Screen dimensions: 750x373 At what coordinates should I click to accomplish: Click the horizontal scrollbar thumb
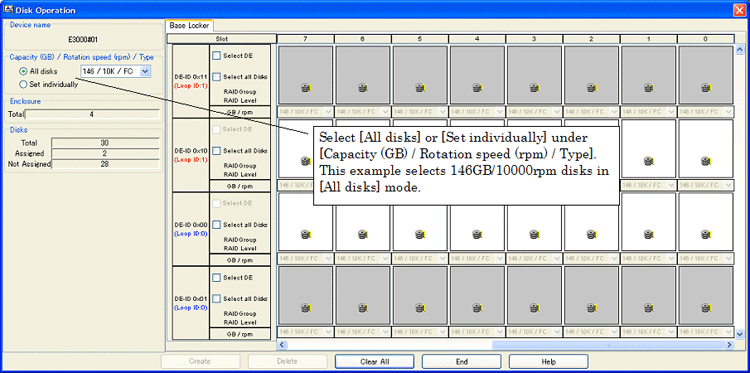[608, 344]
